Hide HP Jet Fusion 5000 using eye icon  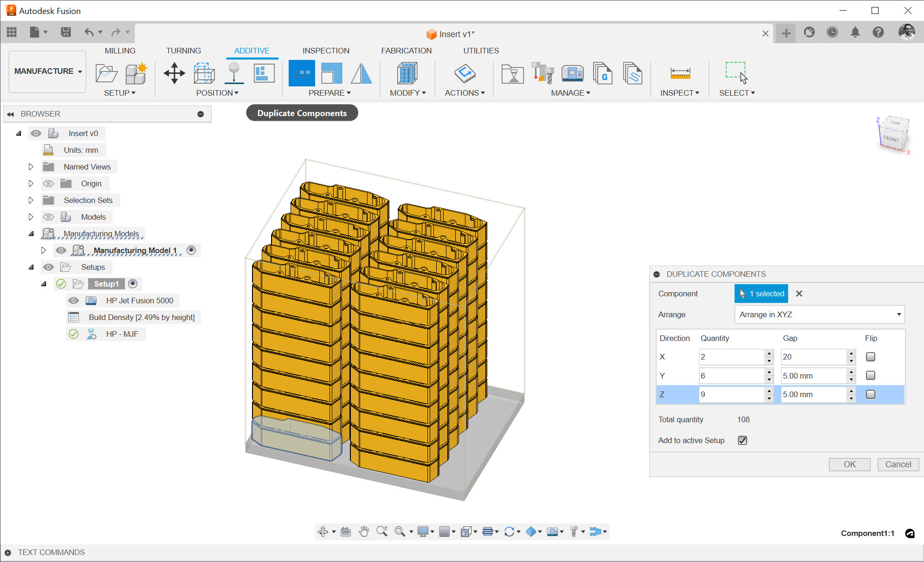coord(73,301)
